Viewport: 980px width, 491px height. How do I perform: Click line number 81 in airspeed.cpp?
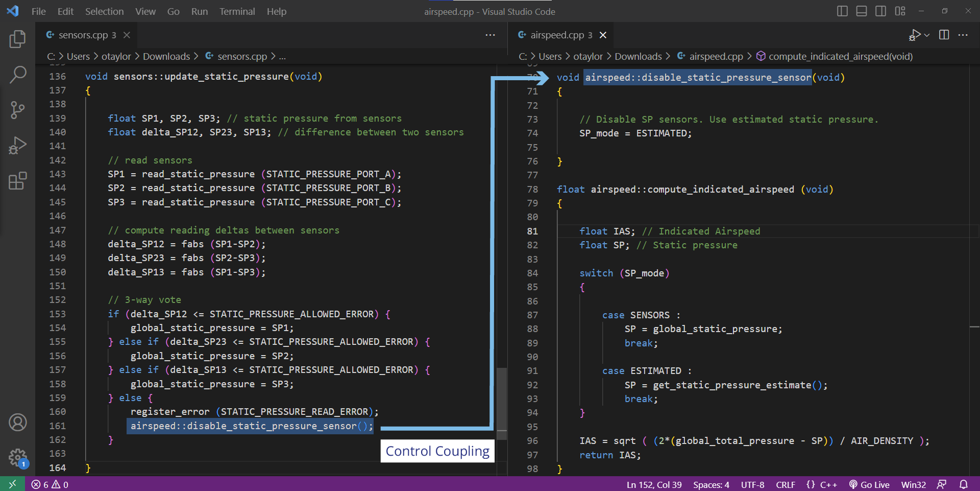[x=532, y=231]
